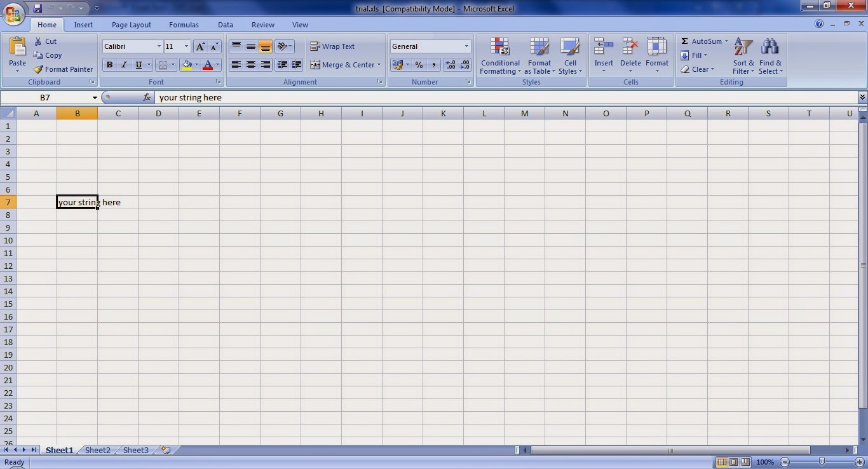Activate the Format Painter brush

pyautogui.click(x=63, y=69)
